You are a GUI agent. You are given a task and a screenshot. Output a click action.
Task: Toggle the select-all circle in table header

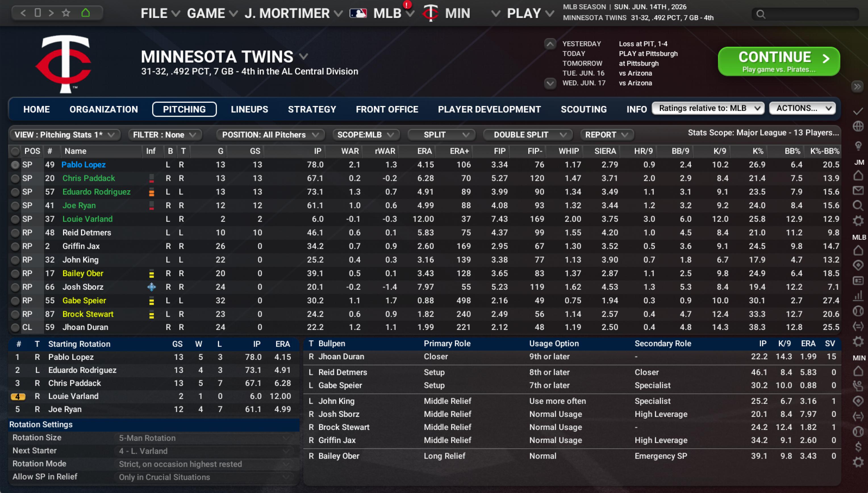tap(15, 151)
